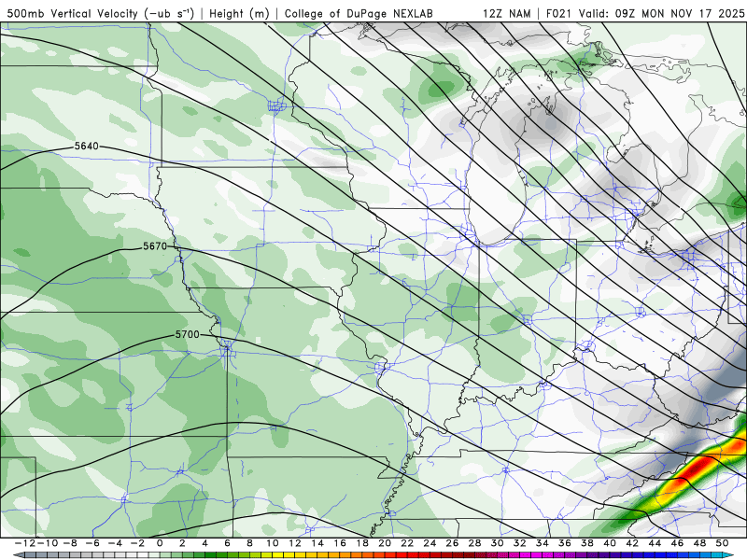Viewport: 747px width, 560px height.
Task: Click the -12 colorbar tick label
Action: coord(24,543)
